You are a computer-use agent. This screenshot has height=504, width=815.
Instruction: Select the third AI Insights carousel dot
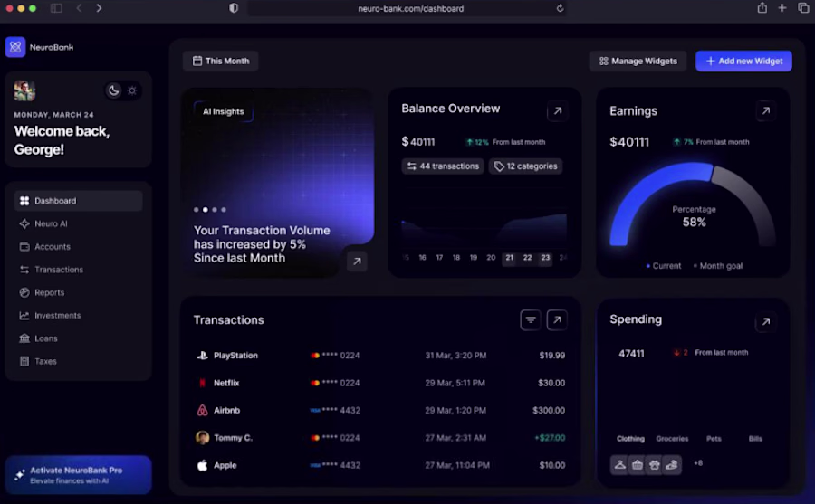pyautogui.click(x=215, y=210)
